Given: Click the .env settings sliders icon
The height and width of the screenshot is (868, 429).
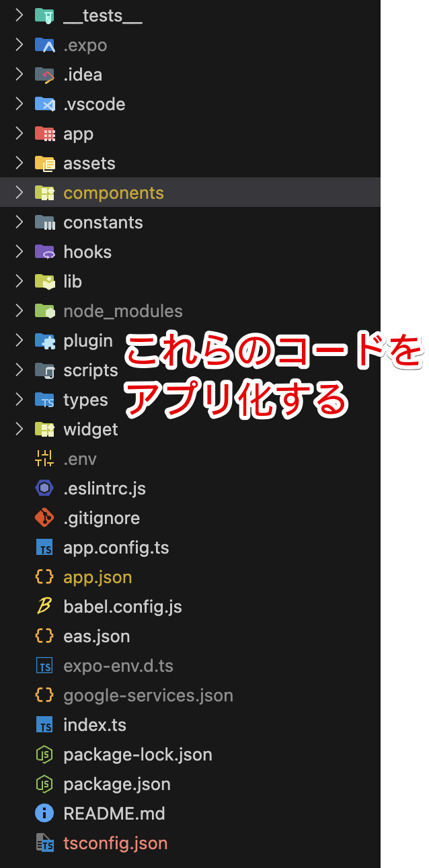Looking at the screenshot, I should [x=44, y=459].
